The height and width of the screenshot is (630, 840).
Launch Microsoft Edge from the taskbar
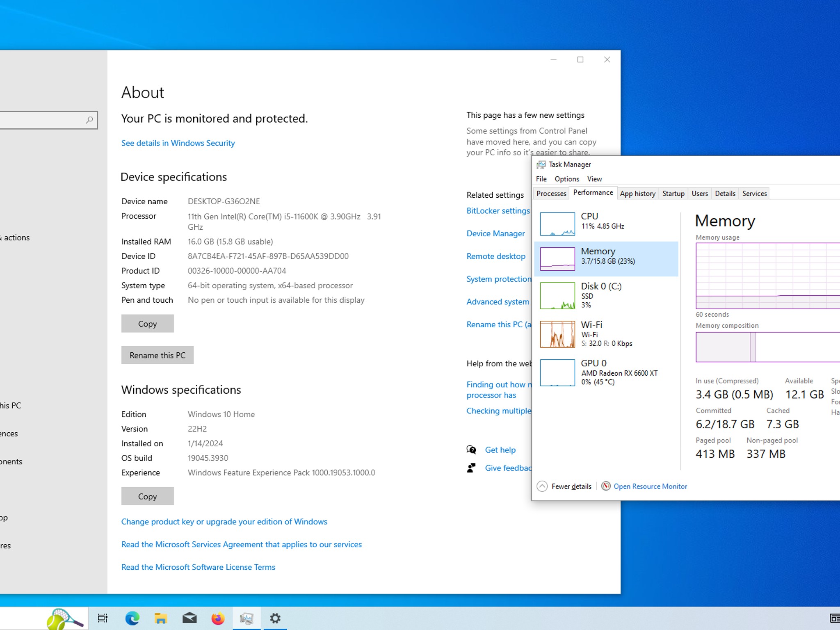click(x=132, y=618)
